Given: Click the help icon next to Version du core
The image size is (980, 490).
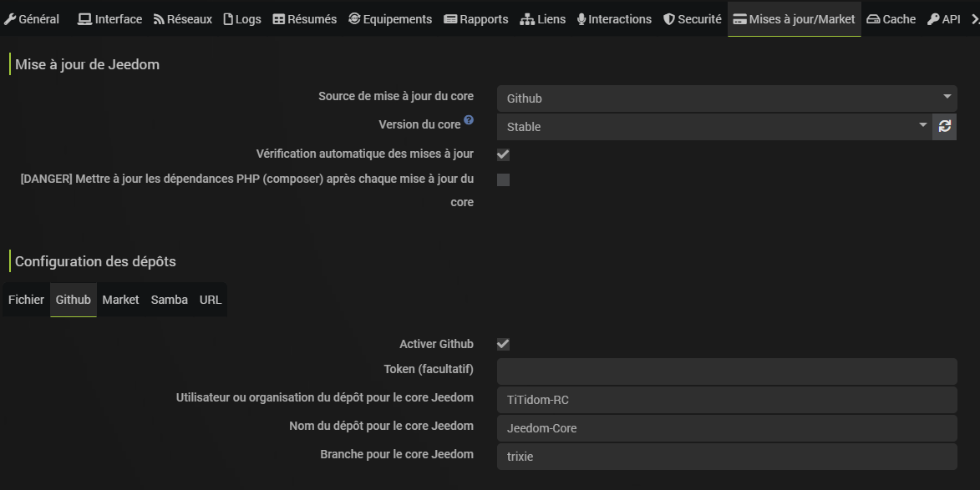Looking at the screenshot, I should click(x=469, y=120).
